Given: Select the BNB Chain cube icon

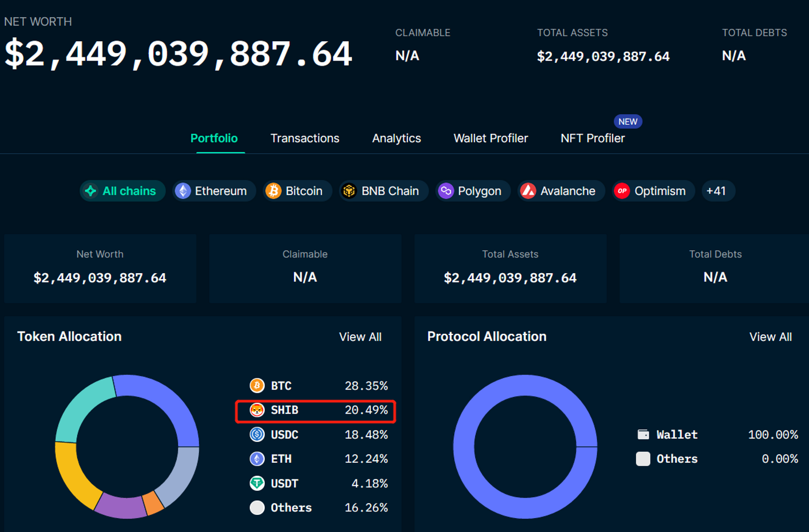Looking at the screenshot, I should (x=349, y=191).
